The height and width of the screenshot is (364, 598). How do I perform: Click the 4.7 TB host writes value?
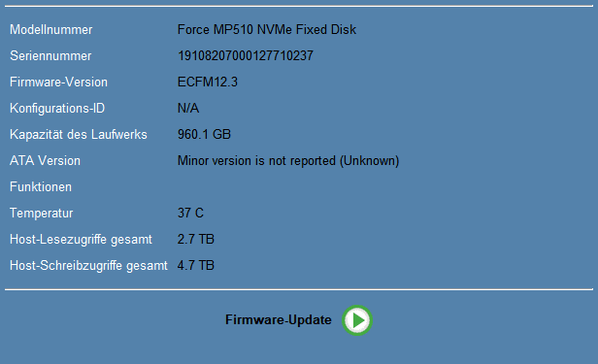[x=196, y=266]
